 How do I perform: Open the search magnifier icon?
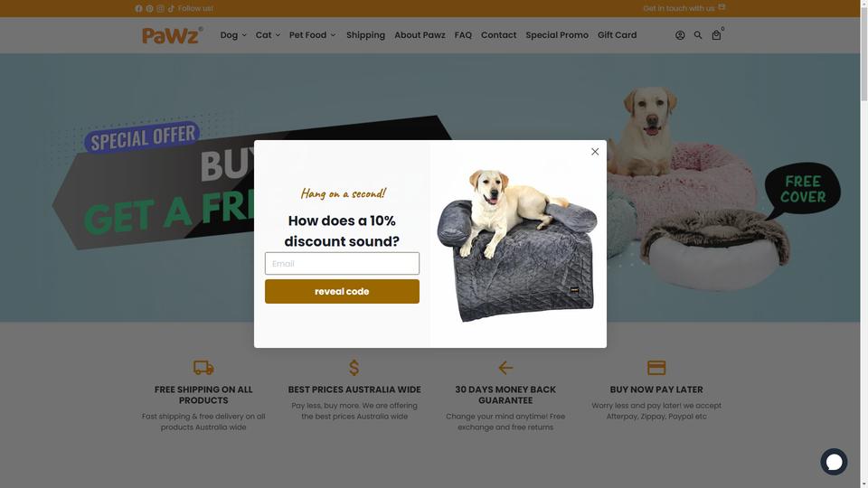tap(698, 35)
